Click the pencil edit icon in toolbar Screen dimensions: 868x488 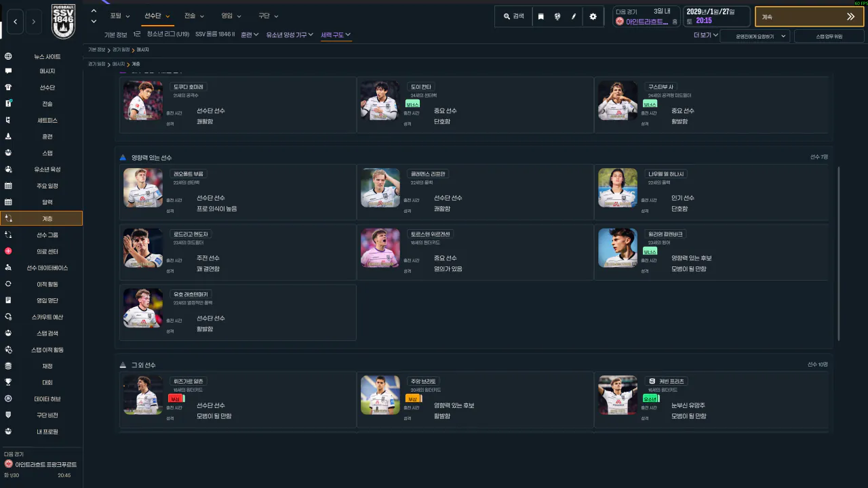point(574,16)
